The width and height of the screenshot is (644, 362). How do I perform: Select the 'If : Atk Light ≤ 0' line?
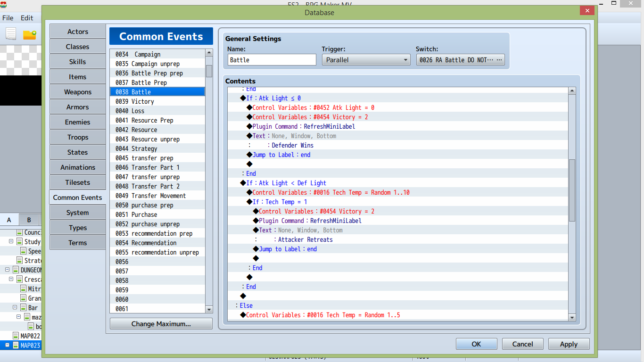(398, 98)
